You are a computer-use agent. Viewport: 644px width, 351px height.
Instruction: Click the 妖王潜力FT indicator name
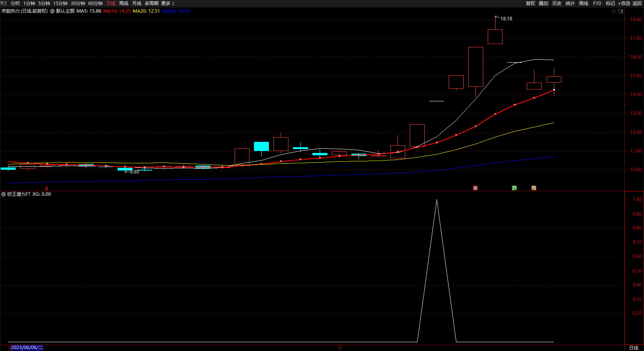coord(19,194)
